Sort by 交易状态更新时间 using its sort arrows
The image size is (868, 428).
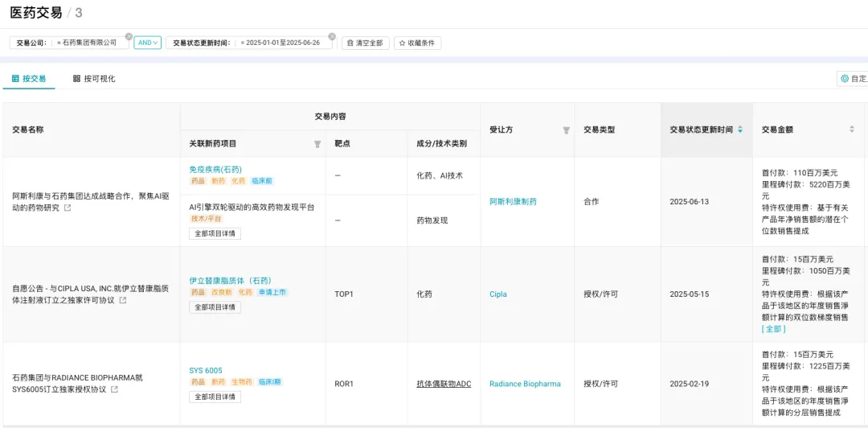[x=740, y=130]
